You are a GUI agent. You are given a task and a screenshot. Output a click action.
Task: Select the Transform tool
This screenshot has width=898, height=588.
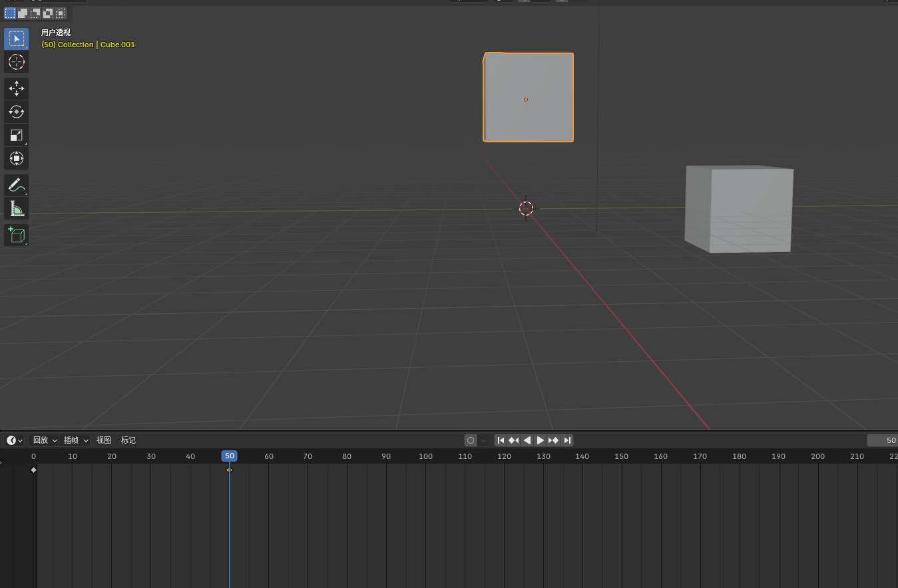click(17, 158)
